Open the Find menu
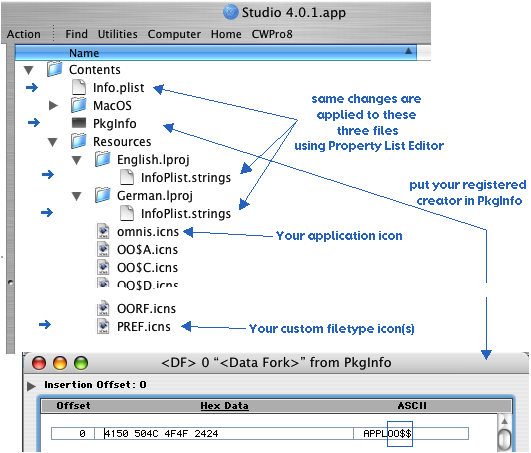Screen dimensions: 531x453 click(x=76, y=34)
